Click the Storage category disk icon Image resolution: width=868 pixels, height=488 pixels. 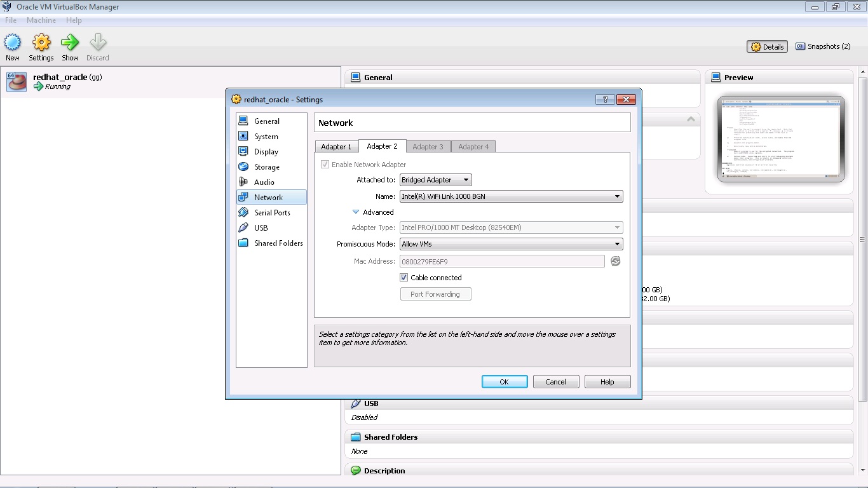243,166
